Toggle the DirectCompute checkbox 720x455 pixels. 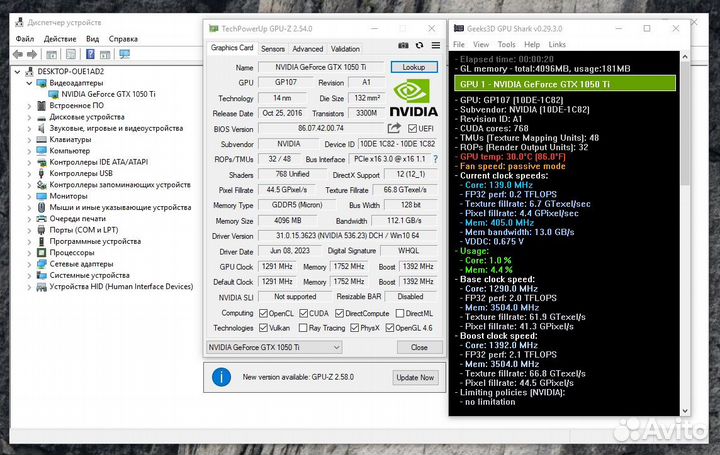tap(339, 313)
